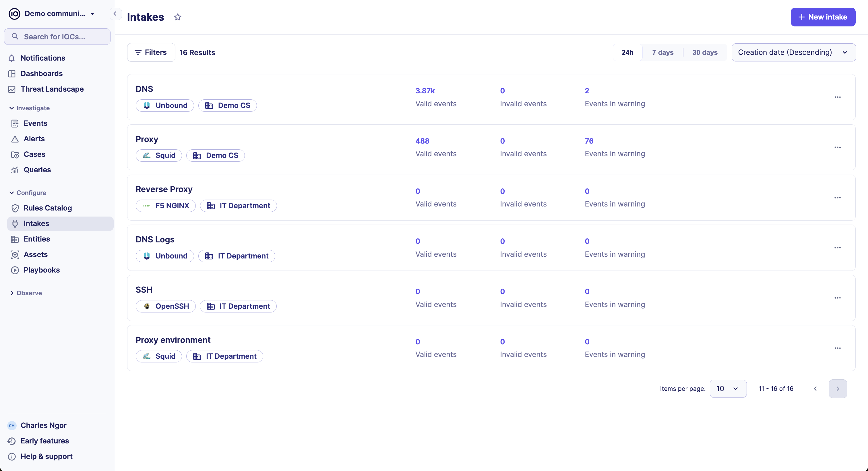
Task: Open the Cases section
Action: 35,154
